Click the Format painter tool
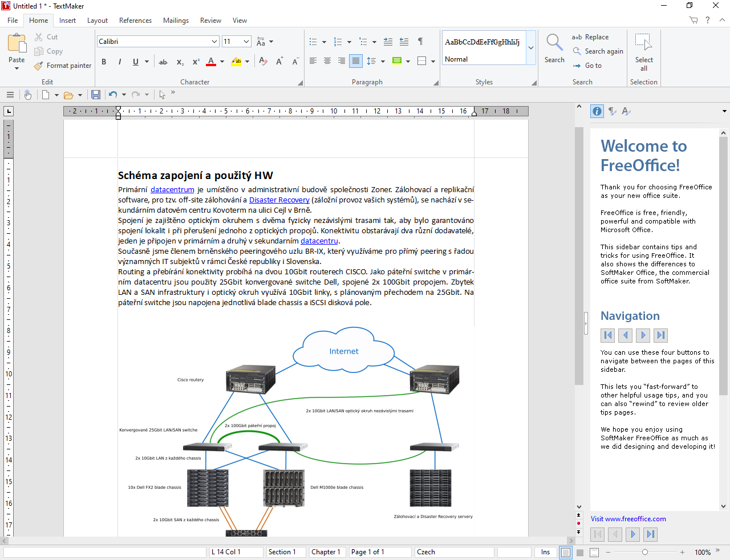This screenshot has height=560, width=730. (63, 66)
